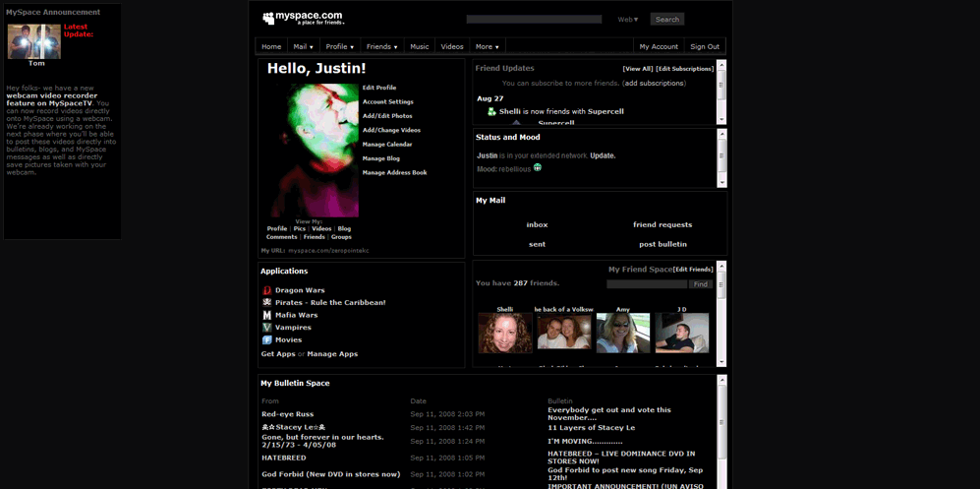
Task: Click Supercell in Shelli's friend update
Action: click(605, 112)
